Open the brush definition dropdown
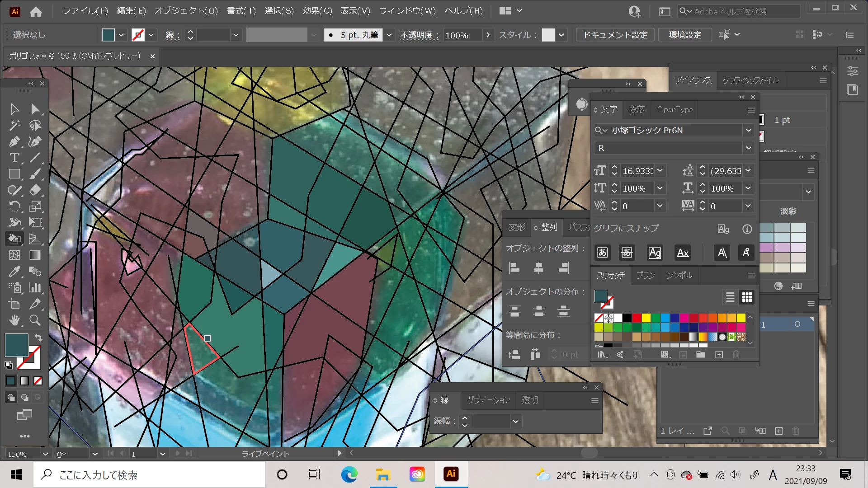Image resolution: width=868 pixels, height=488 pixels. [389, 35]
